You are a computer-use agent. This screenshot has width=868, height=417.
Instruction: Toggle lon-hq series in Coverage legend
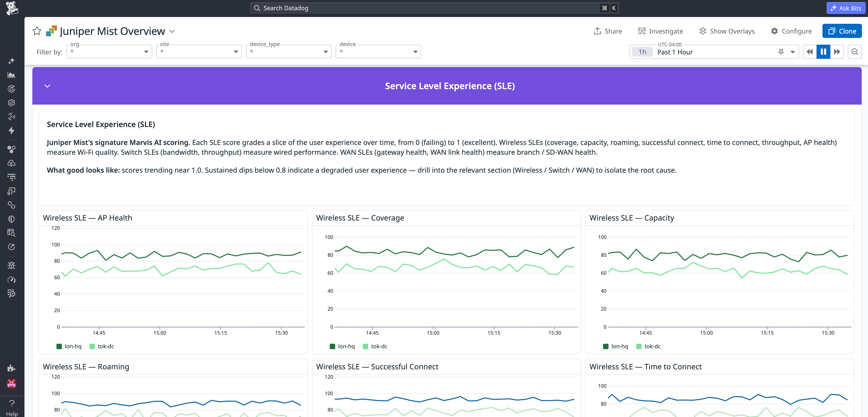(x=342, y=346)
